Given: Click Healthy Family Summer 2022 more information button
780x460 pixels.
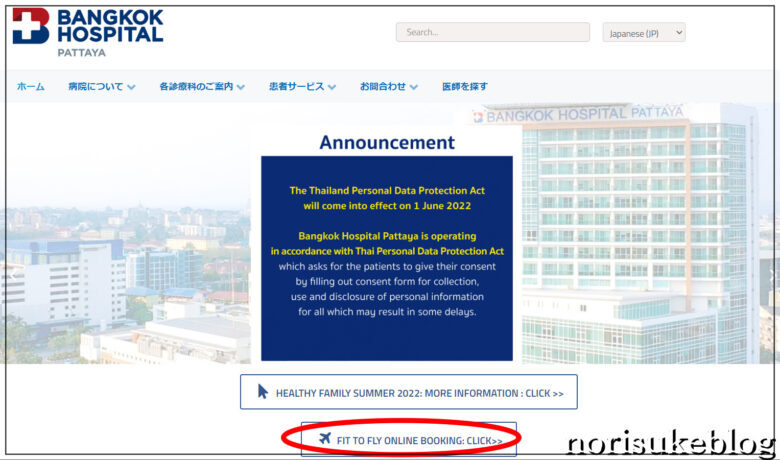Looking at the screenshot, I should point(408,392).
